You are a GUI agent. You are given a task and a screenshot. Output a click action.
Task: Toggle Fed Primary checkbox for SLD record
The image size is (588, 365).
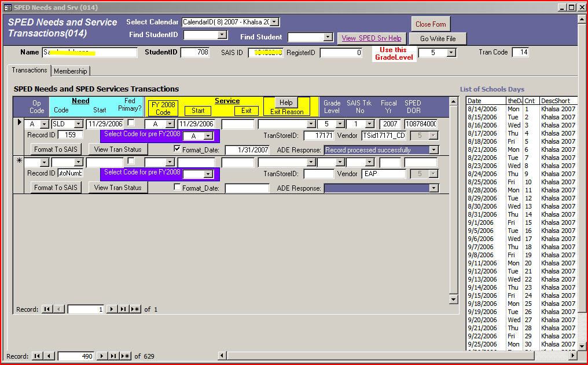click(x=131, y=122)
